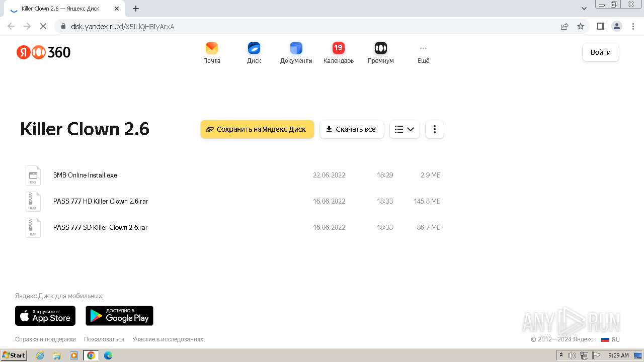
Task: Open the Chrome three-dot menu
Action: pyautogui.click(x=632, y=26)
